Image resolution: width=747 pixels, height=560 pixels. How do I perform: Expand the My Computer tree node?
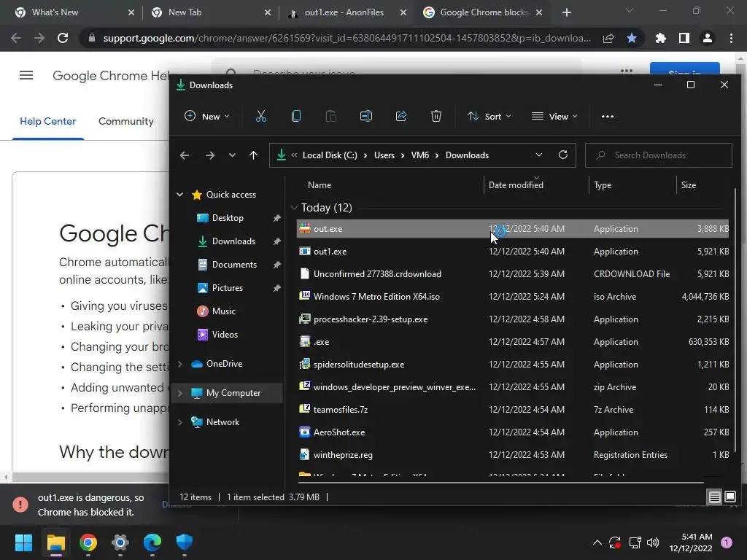(180, 393)
